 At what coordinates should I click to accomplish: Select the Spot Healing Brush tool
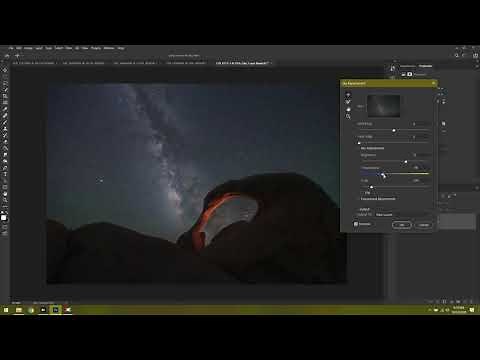[x=5, y=115]
